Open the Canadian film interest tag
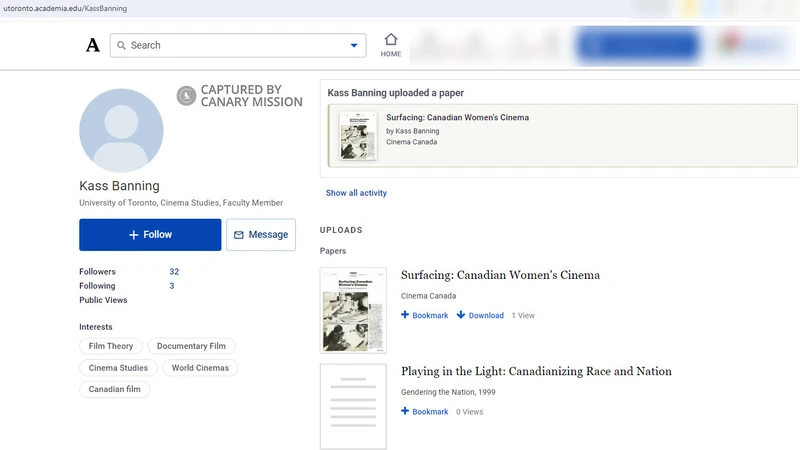 point(114,389)
